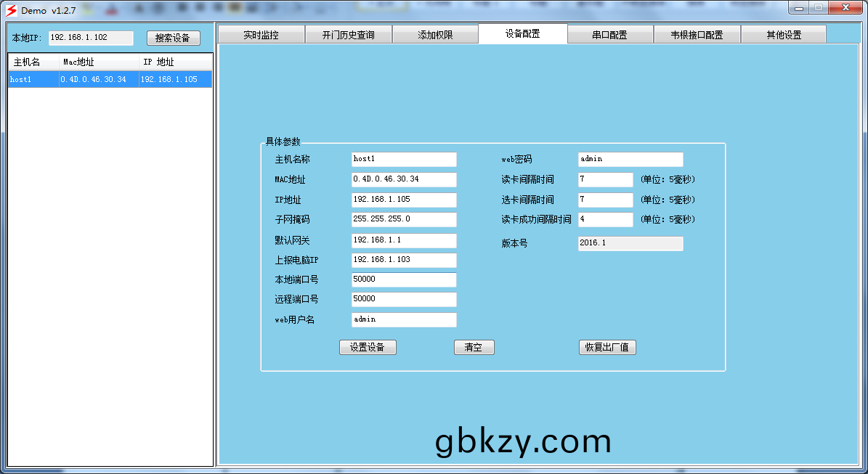
Task: Switch to the 开门历史查询 tab
Action: [x=348, y=35]
